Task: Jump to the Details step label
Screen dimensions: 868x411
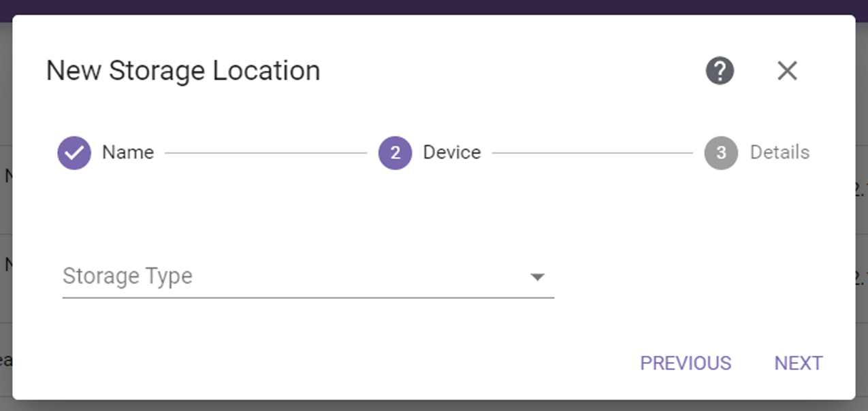Action: (x=779, y=152)
